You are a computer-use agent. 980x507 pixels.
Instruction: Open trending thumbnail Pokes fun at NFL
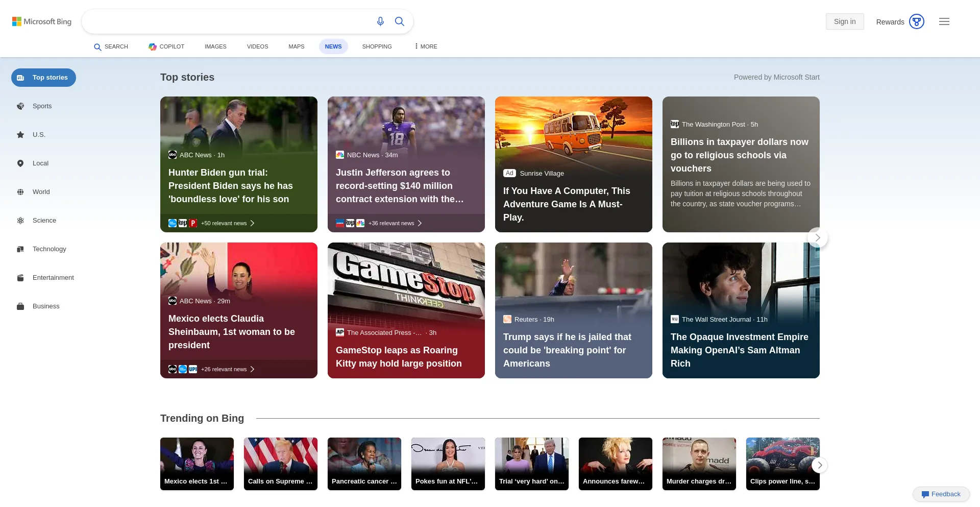click(x=448, y=464)
